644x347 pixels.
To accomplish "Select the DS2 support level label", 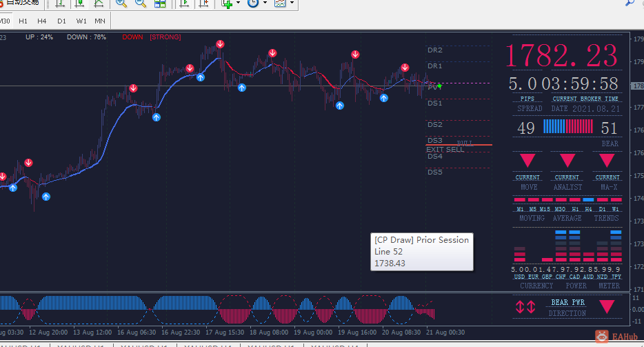I will click(435, 125).
